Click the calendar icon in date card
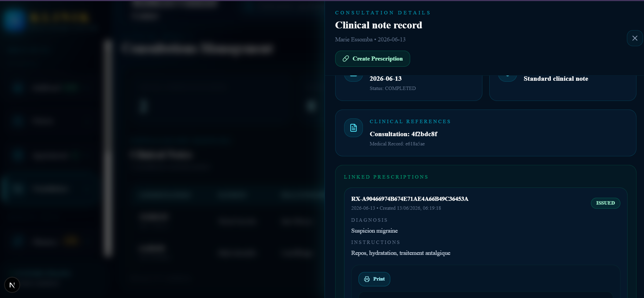The width and height of the screenshot is (644, 298). click(x=353, y=78)
